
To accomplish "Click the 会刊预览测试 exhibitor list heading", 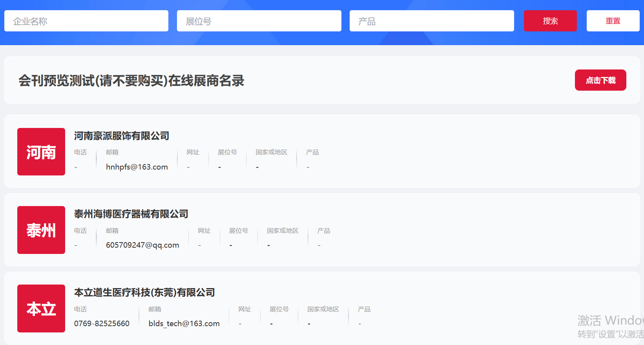I will (x=131, y=81).
